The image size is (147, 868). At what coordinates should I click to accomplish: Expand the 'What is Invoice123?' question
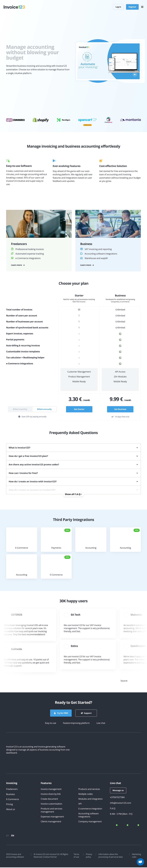tap(73, 447)
